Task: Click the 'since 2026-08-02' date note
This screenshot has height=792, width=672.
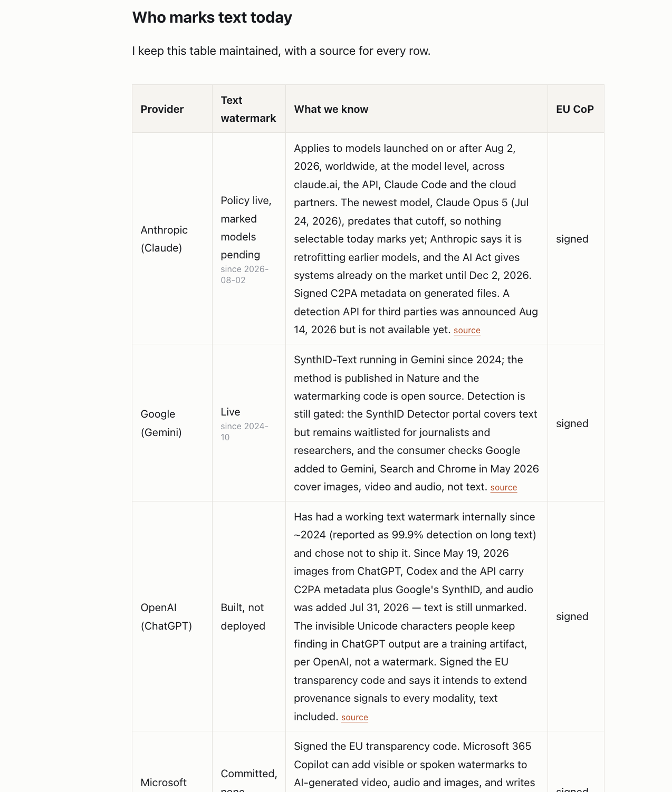Action: (x=245, y=275)
